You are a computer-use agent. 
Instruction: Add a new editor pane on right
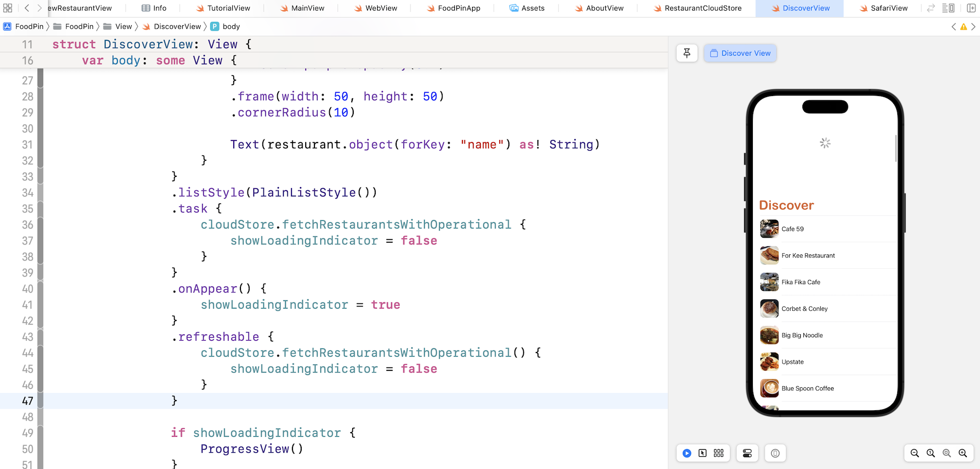[971, 8]
